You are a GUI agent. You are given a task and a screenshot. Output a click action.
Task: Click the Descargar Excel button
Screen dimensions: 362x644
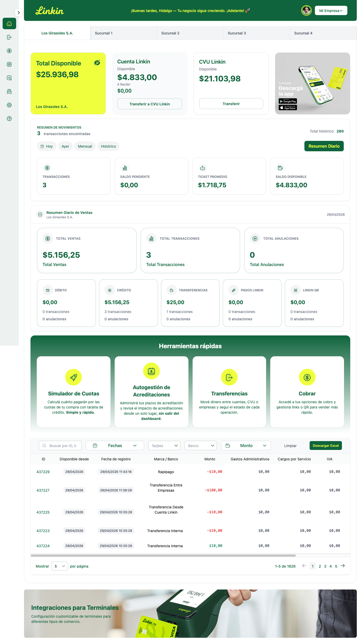[326, 446]
